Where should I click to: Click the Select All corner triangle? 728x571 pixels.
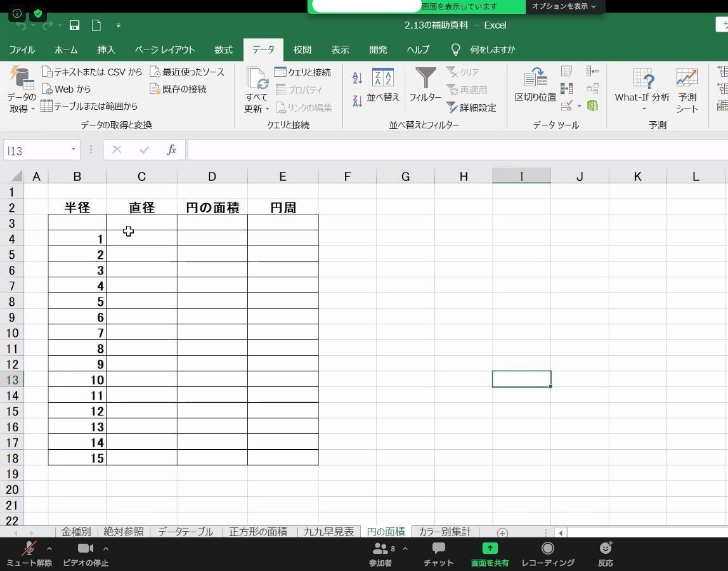(16, 176)
